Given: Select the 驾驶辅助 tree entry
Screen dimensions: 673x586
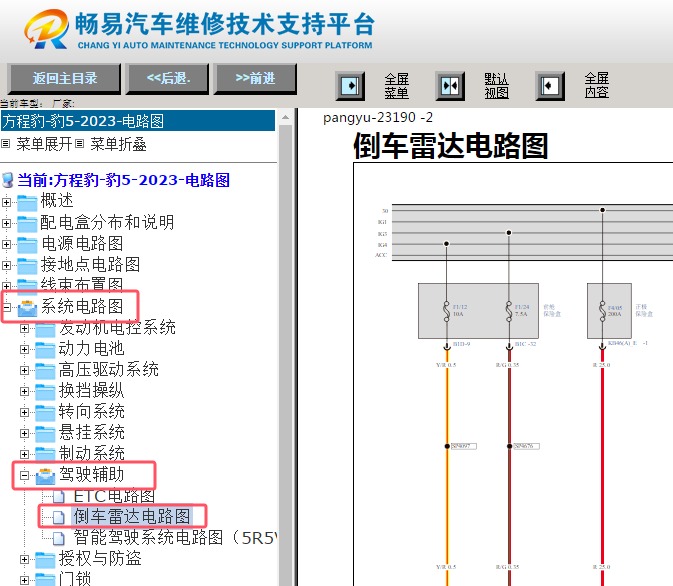Looking at the screenshot, I should coord(92,474).
